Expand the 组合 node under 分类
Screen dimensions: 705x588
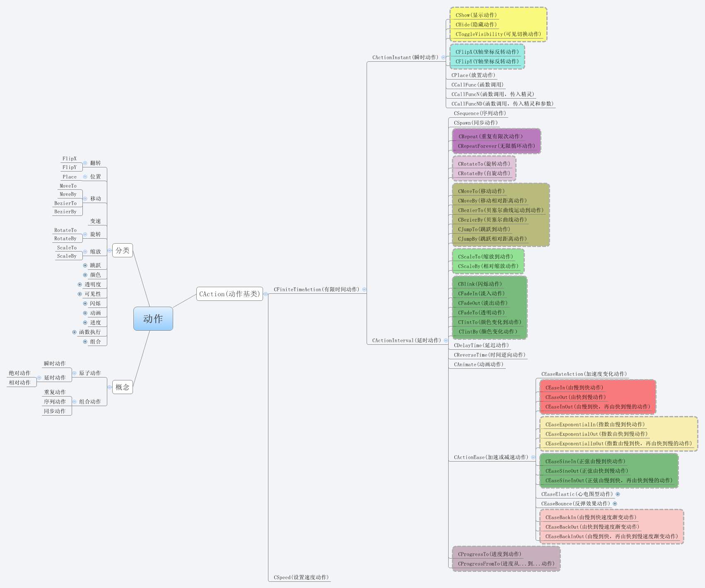coord(85,341)
